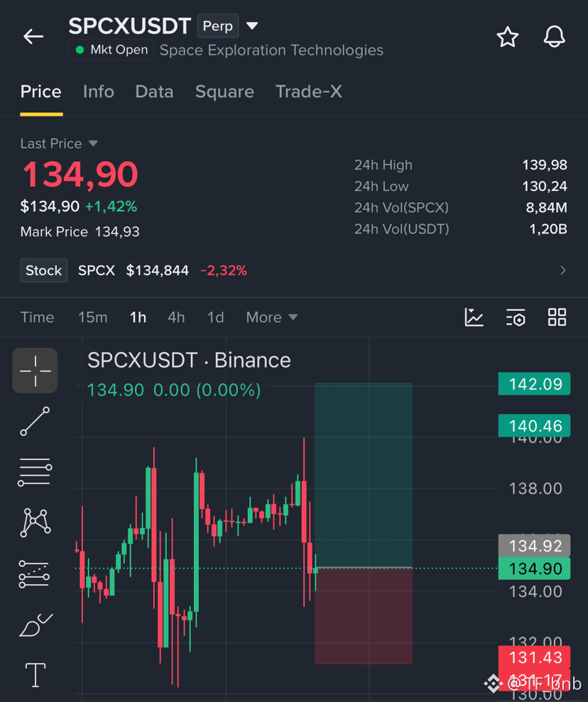The width and height of the screenshot is (588, 702).
Task: Click Space Exploration Technologies subtitle
Action: coord(271,50)
